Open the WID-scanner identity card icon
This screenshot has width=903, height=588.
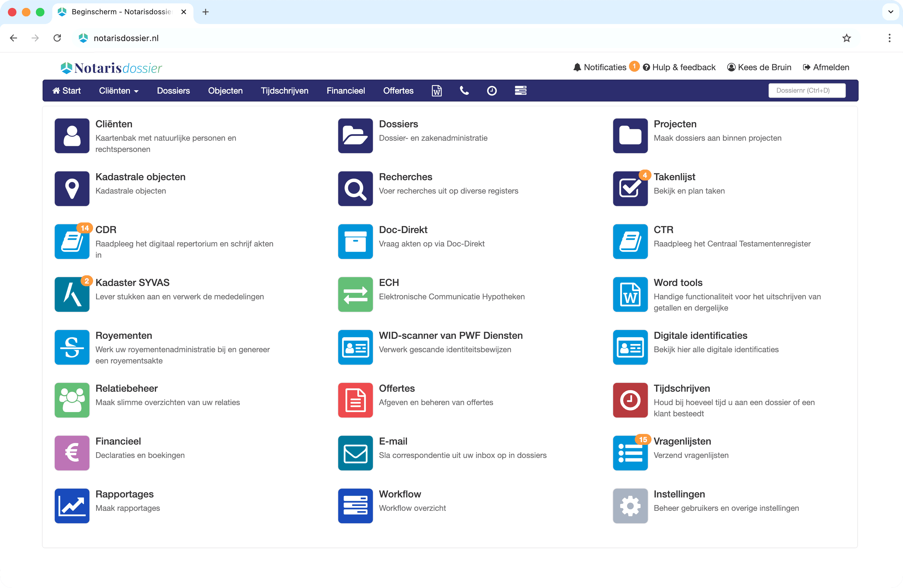[x=355, y=347]
